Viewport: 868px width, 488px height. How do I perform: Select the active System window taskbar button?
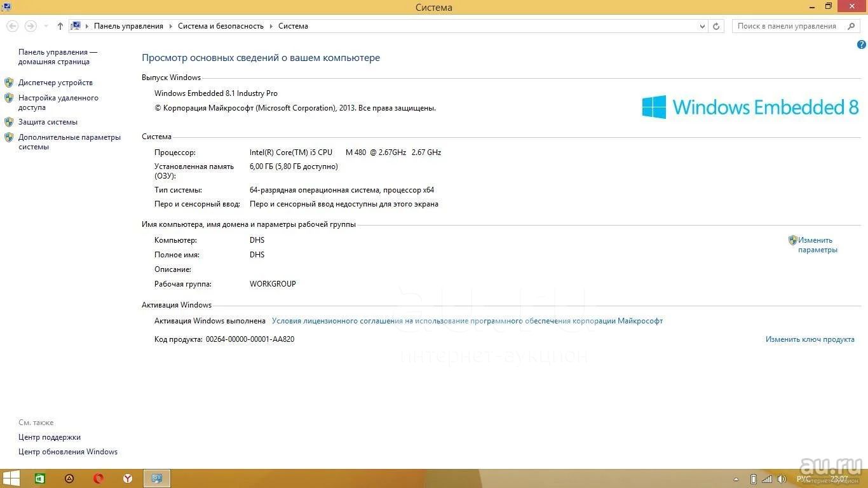click(157, 478)
